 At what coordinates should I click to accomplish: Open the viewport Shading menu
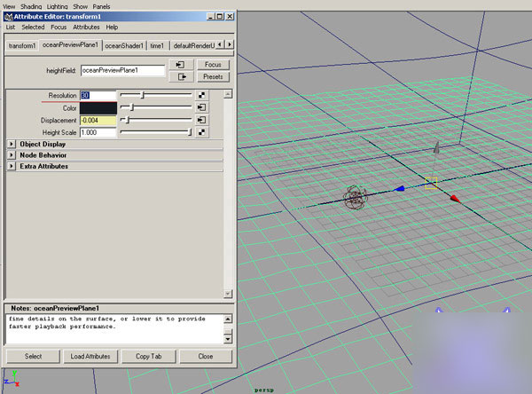pyautogui.click(x=31, y=6)
